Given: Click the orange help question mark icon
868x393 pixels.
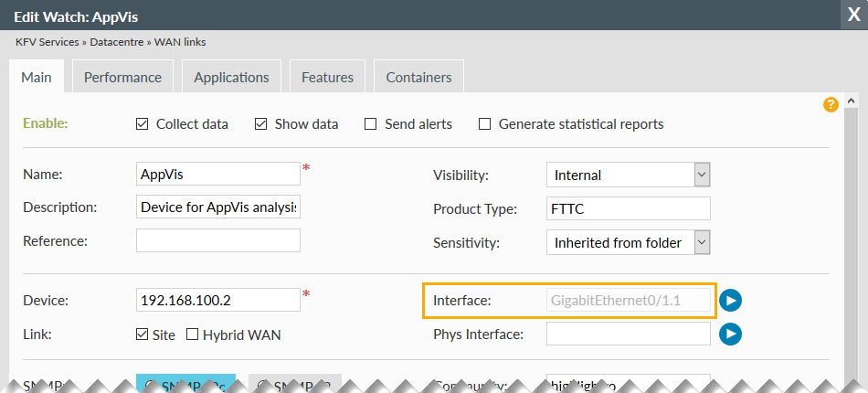Looking at the screenshot, I should click(x=831, y=104).
